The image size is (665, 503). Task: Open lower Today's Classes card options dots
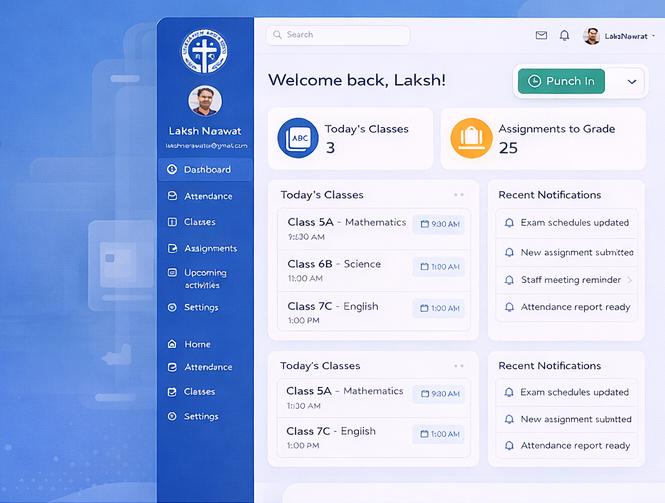[x=458, y=366]
